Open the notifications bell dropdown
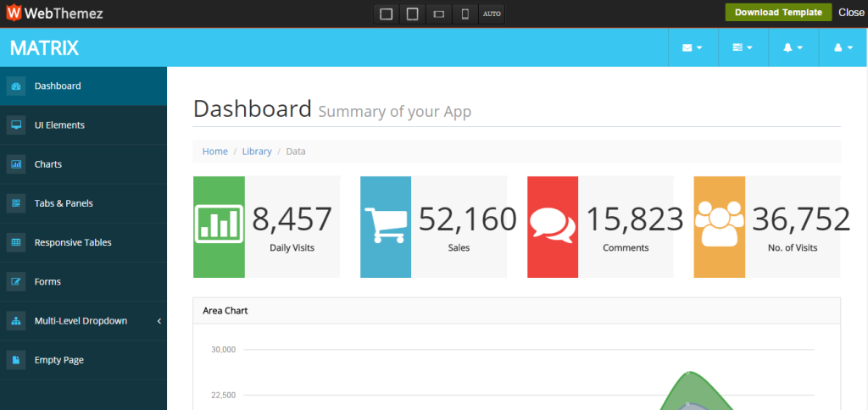The height and width of the screenshot is (410, 868). coord(793,48)
